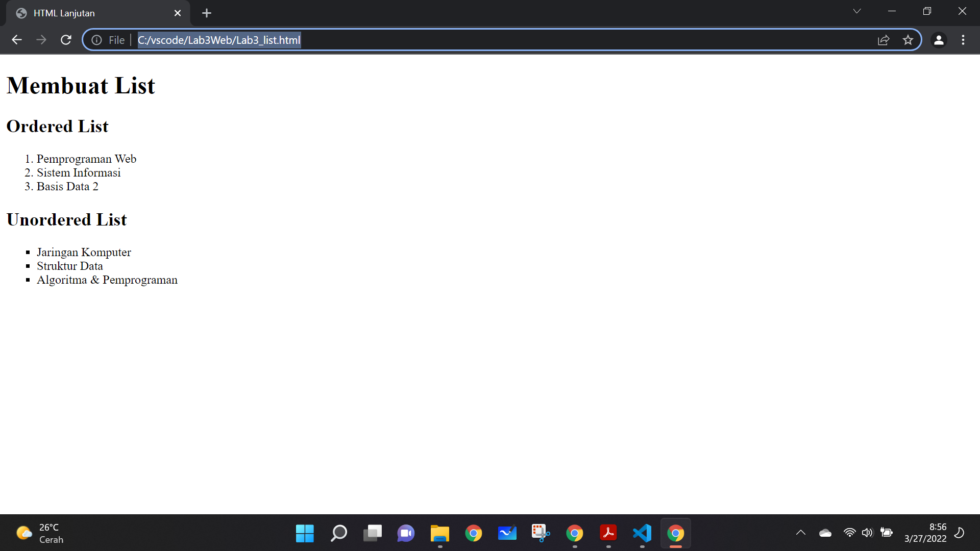Toggle night light via the moon icon

tap(959, 533)
